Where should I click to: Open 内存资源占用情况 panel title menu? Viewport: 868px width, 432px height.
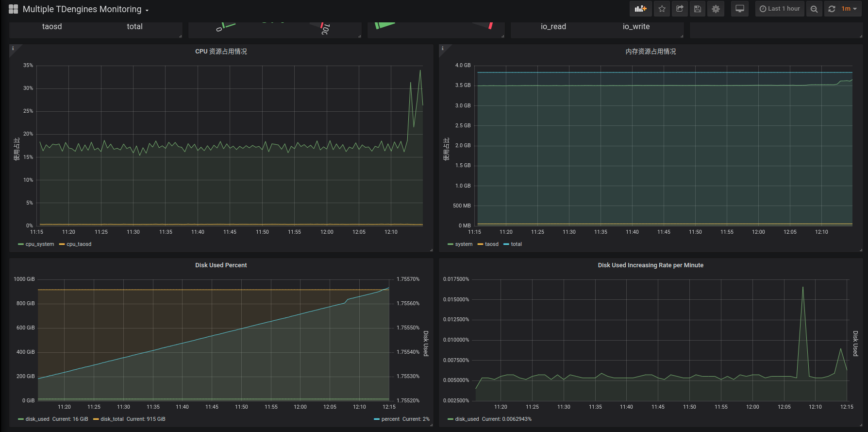(x=651, y=52)
